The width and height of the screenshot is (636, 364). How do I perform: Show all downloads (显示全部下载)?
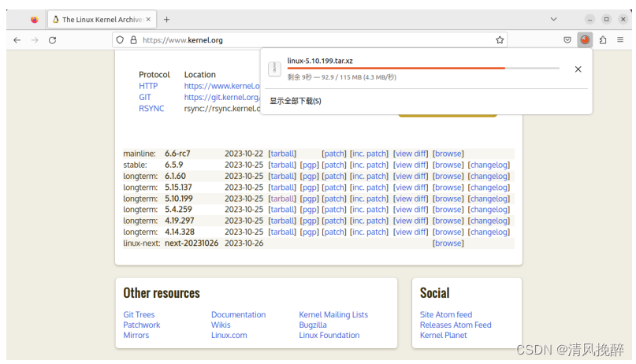click(296, 101)
